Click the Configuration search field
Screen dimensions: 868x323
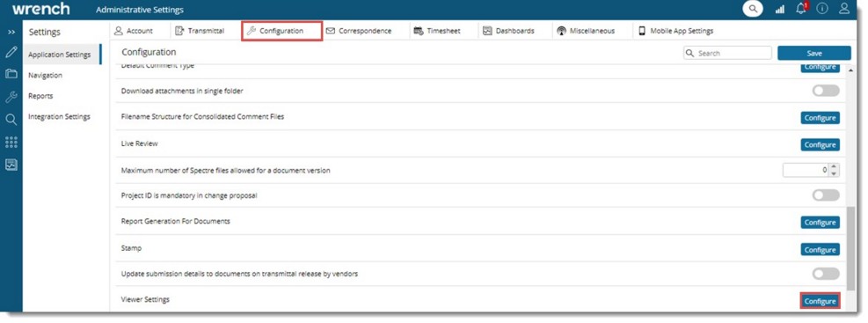(x=727, y=53)
